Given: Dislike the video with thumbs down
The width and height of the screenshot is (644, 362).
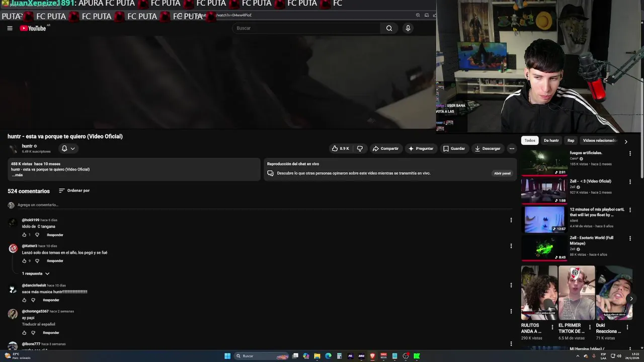Looking at the screenshot, I should click(x=360, y=148).
